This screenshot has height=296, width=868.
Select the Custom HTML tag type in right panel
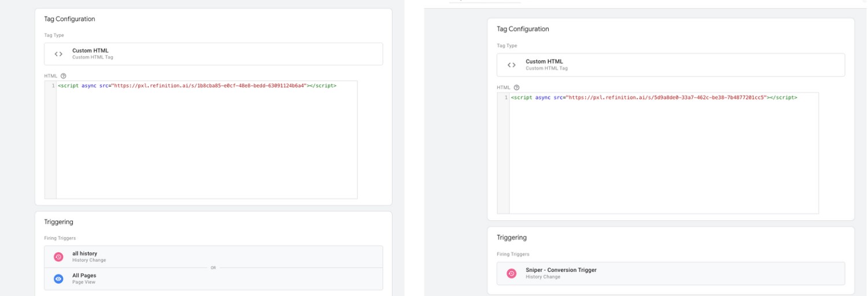pyautogui.click(x=671, y=65)
